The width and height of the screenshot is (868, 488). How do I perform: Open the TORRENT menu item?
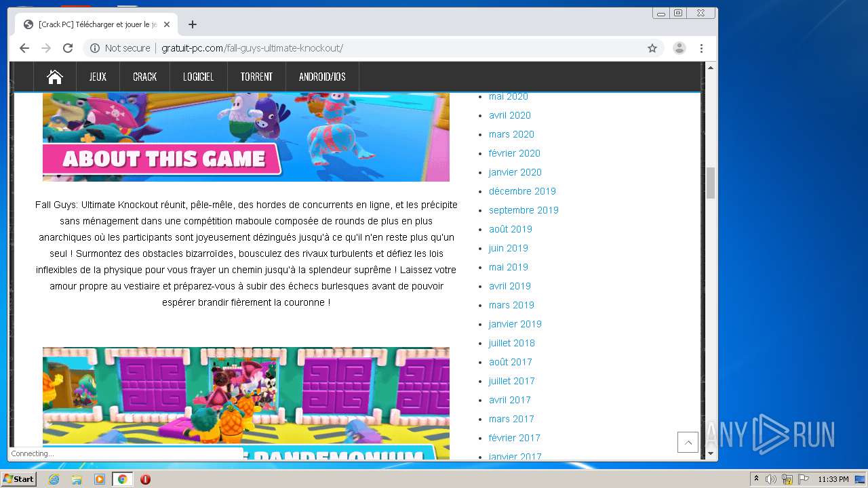pyautogui.click(x=256, y=77)
